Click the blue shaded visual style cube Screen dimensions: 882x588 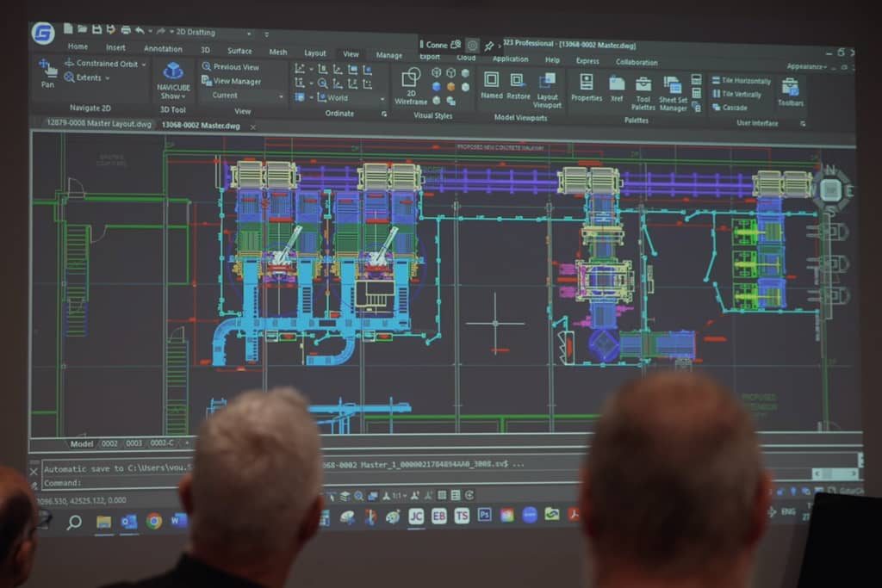[437, 87]
